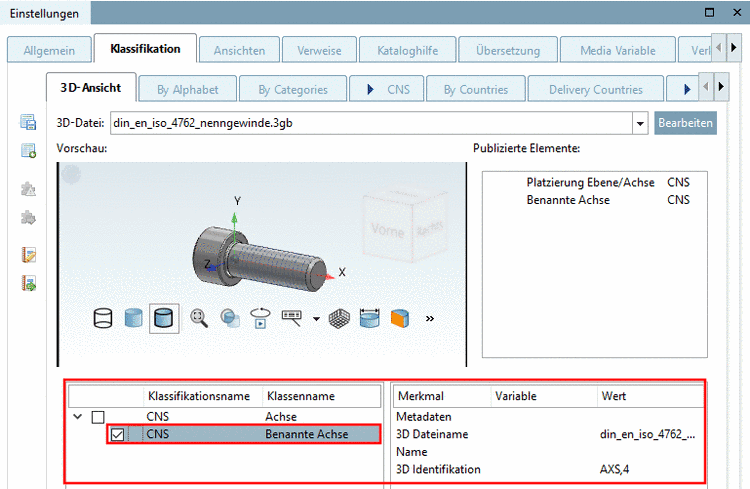Close the Einstellungen window
Viewport: 750px width, 489px height.
point(737,12)
